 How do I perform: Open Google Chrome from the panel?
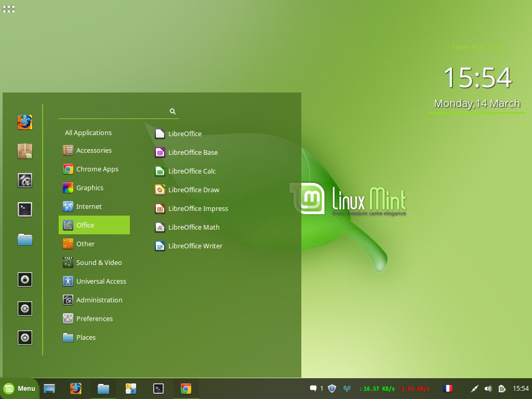[186, 389]
